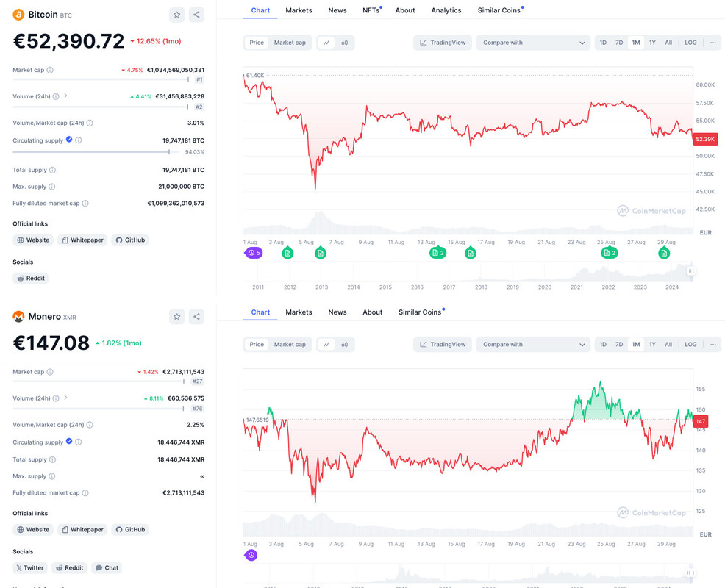The image size is (725, 588).
Task: Select candlestick chart type on Monero chart
Action: (344, 345)
